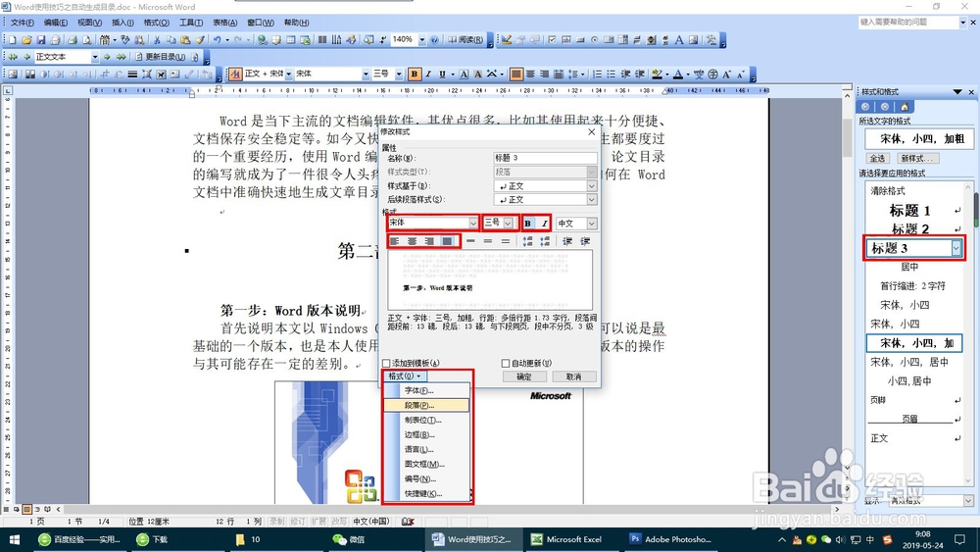The height and width of the screenshot is (552, 980).
Task: Click the font color A icon
Action: pos(678,74)
